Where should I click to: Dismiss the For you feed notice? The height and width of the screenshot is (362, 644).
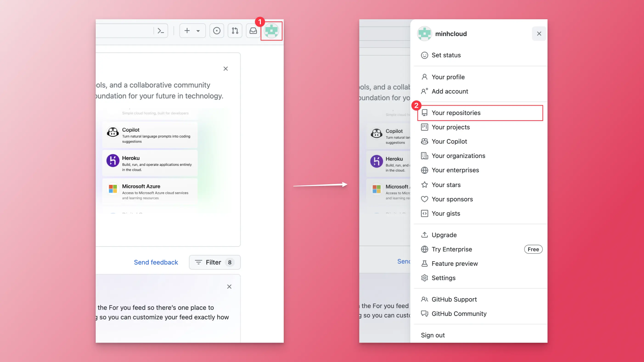pos(229,287)
